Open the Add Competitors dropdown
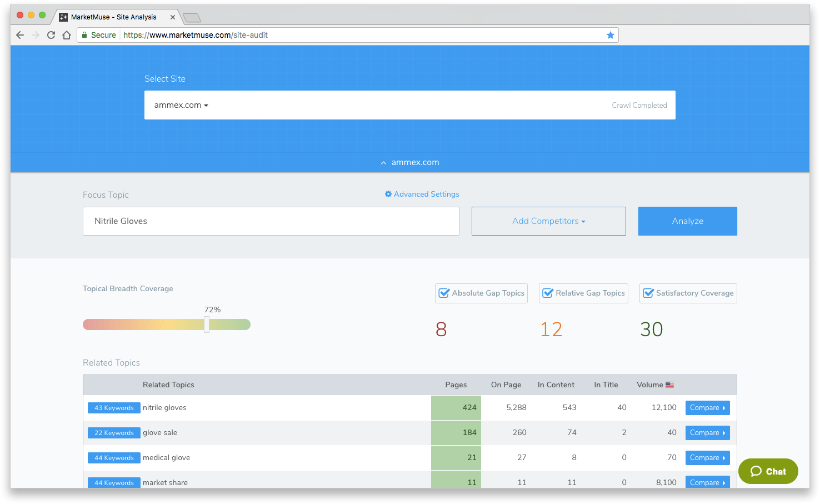Viewport: 820px width, 504px height. coord(549,221)
